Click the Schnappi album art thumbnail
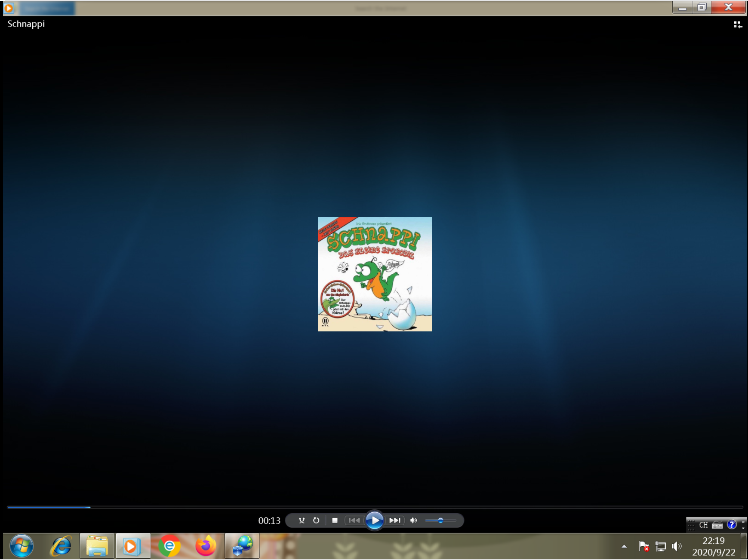 [x=375, y=274]
